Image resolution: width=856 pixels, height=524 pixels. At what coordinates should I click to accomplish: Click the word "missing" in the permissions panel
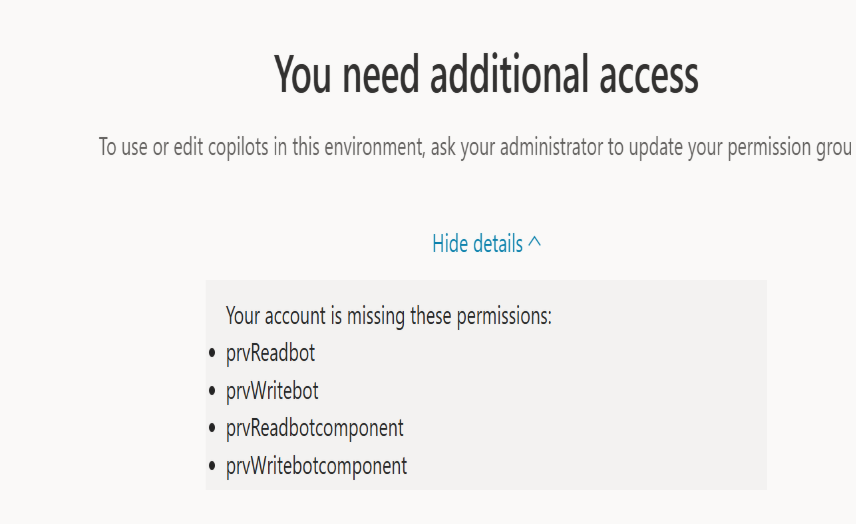(377, 317)
